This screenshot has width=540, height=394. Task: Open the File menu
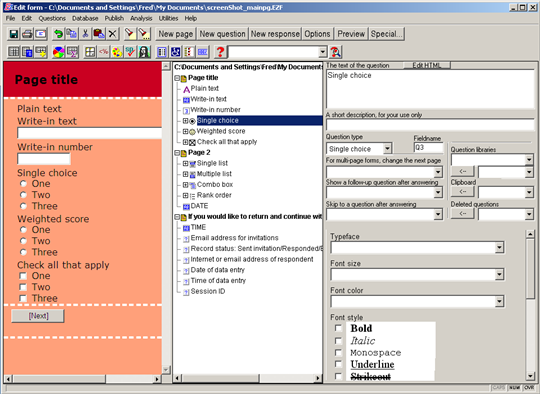10,18
